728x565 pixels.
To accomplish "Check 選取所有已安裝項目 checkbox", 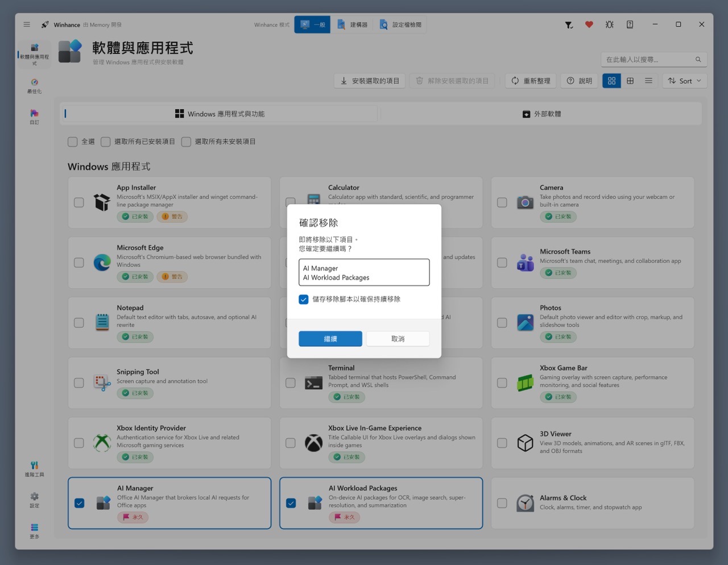I will [105, 142].
